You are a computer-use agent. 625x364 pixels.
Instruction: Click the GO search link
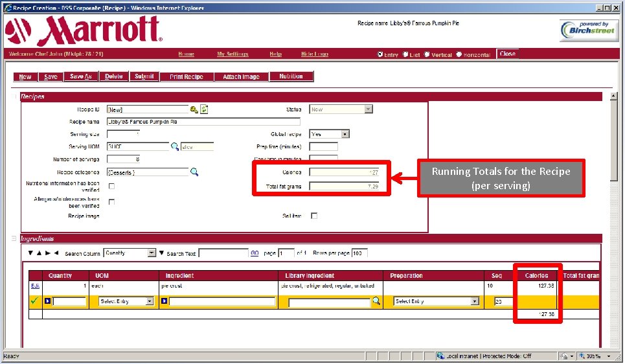tap(255, 253)
